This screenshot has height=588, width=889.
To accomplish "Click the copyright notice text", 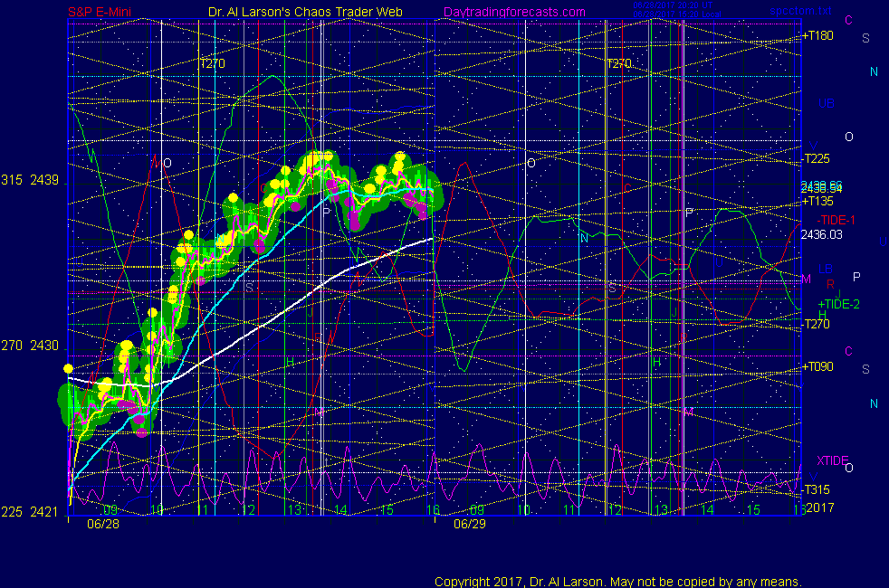I will click(618, 582).
